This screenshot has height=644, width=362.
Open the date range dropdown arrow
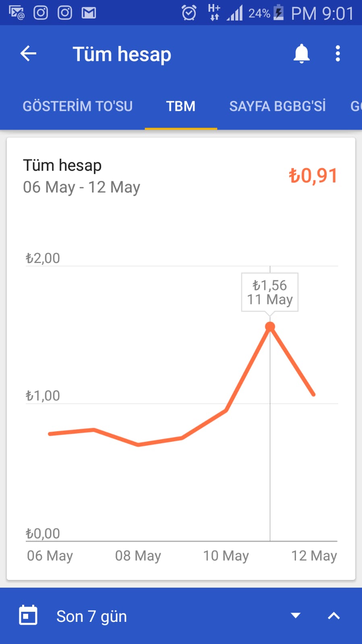[x=296, y=615]
